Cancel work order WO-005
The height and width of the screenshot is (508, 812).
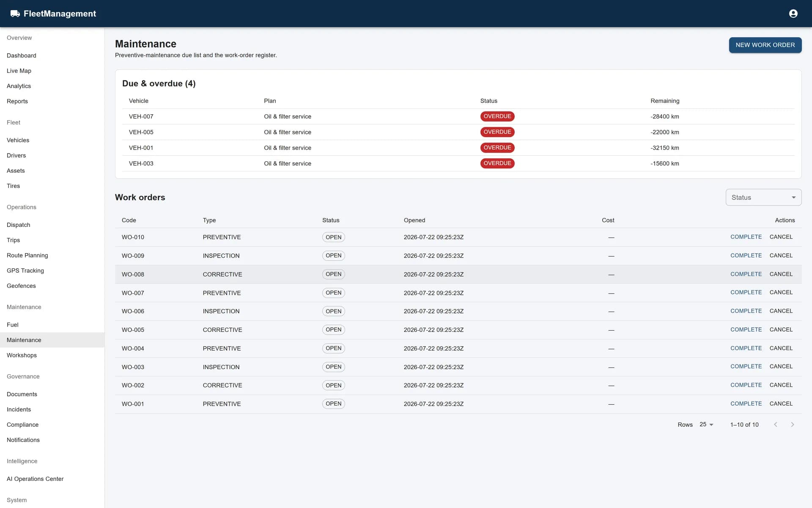(x=781, y=330)
